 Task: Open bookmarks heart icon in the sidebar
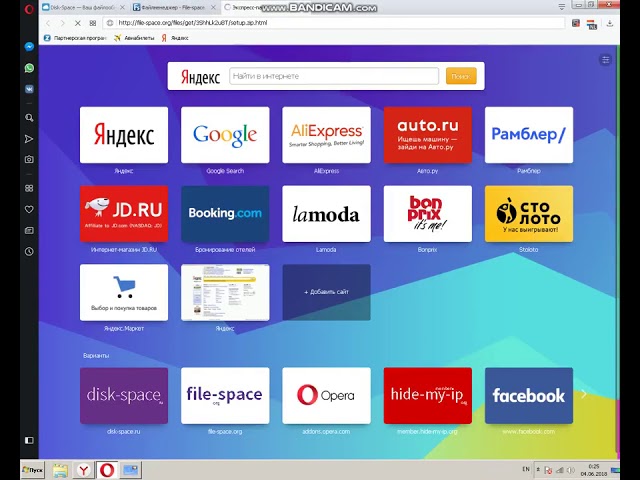coord(29,209)
